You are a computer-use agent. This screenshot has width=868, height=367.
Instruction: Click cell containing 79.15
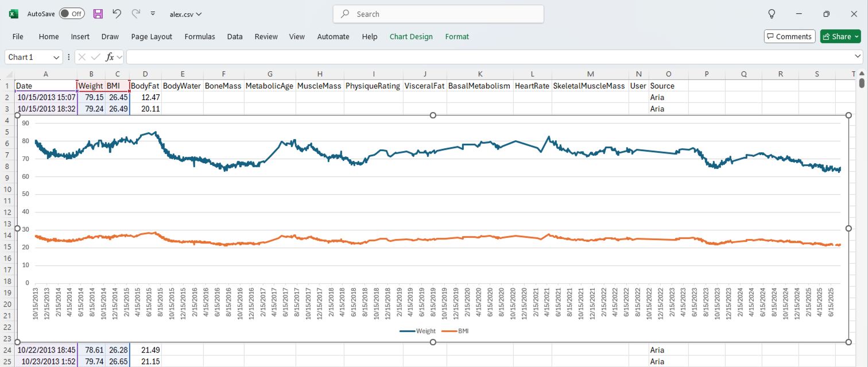[x=91, y=97]
